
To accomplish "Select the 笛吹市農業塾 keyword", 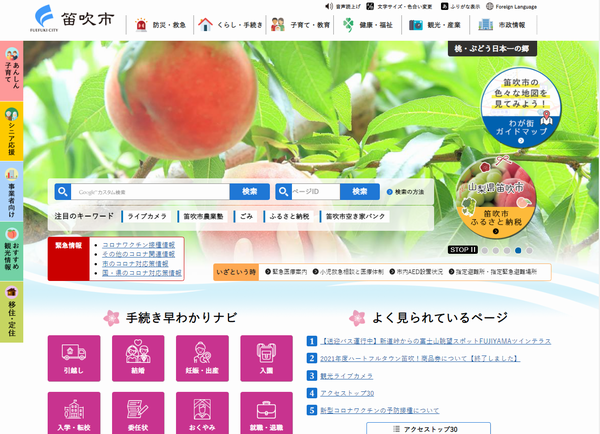I will click(x=203, y=216).
